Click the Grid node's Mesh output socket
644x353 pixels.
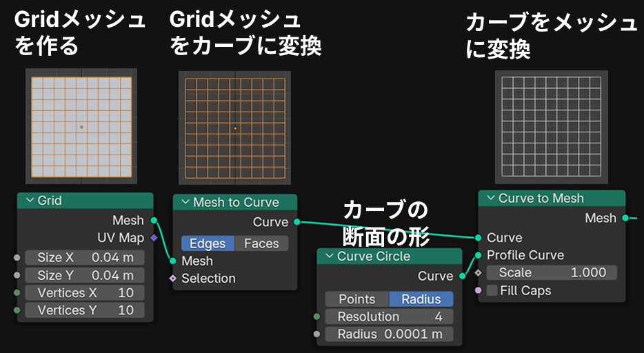153,221
